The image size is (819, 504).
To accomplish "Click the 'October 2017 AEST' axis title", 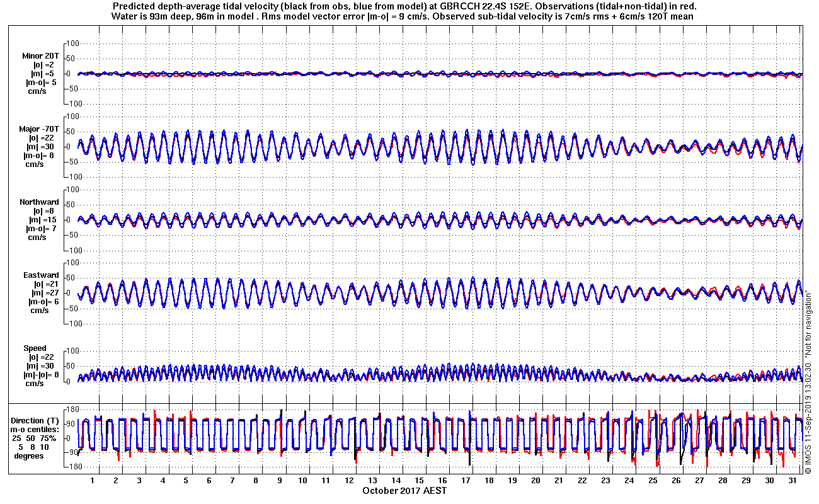I will pyautogui.click(x=404, y=490).
